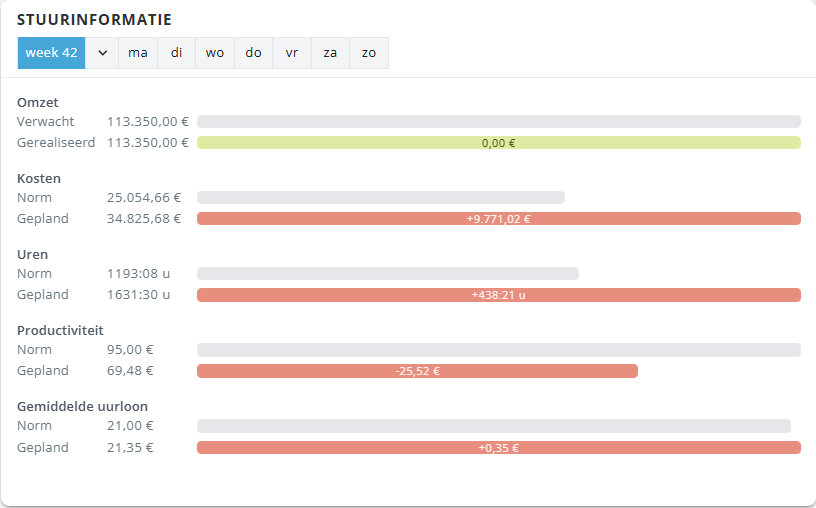The image size is (816, 508).
Task: Click the red Kosten Gepland bar +9.771,02 €
Action: point(498,219)
